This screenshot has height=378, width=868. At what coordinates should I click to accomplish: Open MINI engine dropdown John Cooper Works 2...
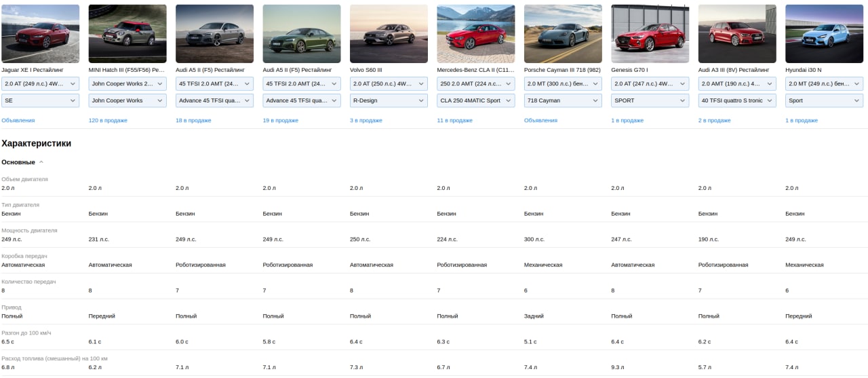[x=127, y=83]
